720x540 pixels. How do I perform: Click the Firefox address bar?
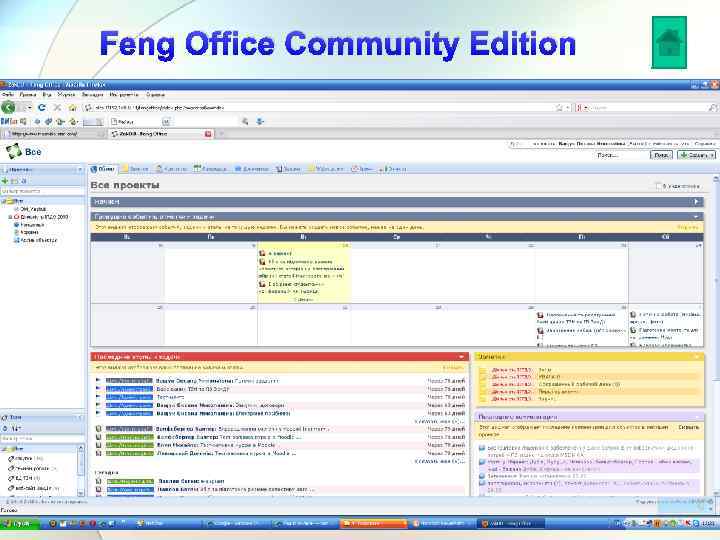click(x=317, y=107)
